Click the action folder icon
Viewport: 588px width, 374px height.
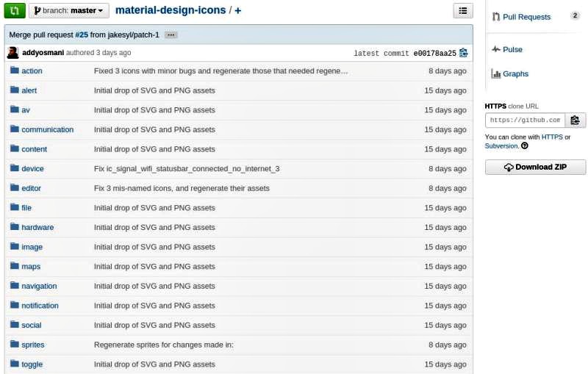pos(15,70)
